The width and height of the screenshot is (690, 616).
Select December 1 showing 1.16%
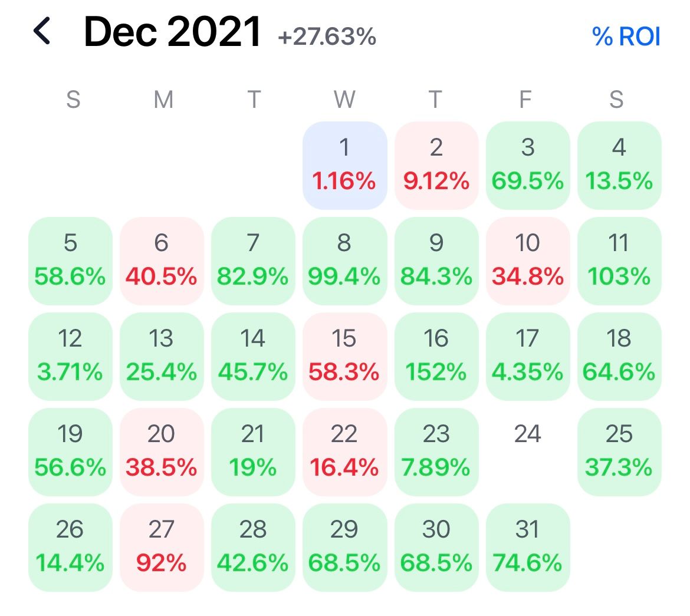pyautogui.click(x=344, y=166)
